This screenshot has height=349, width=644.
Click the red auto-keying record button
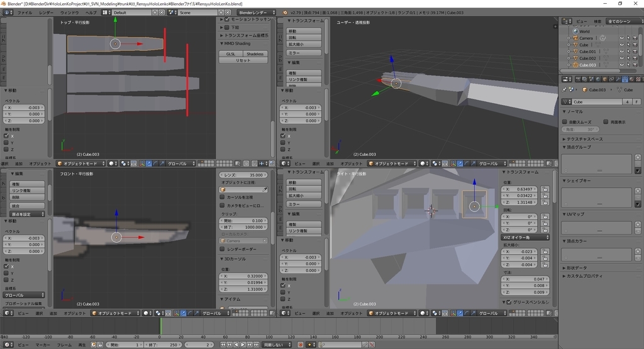point(301,345)
